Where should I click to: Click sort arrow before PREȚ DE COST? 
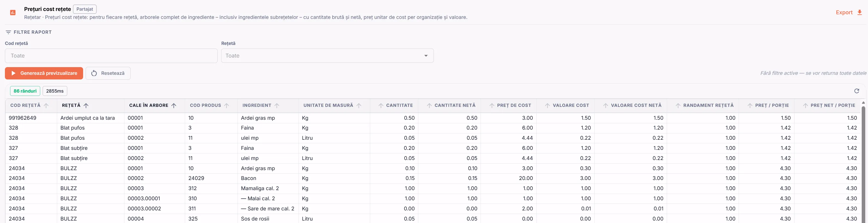point(492,105)
